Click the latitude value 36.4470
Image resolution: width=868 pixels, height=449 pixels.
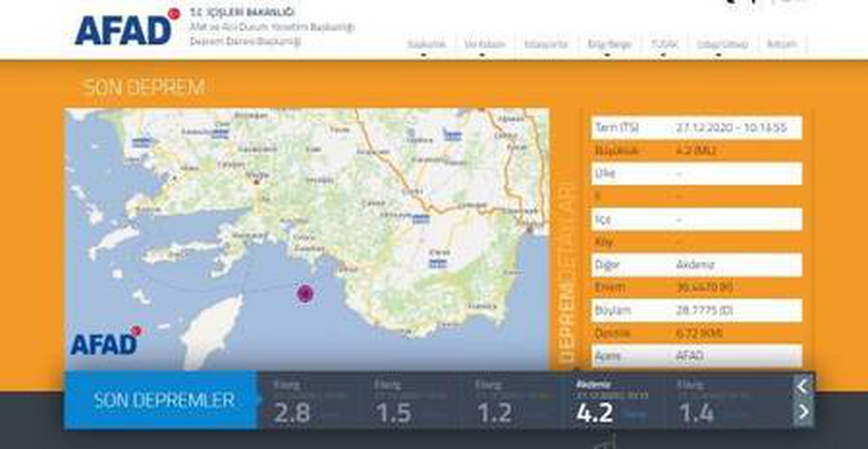(705, 287)
